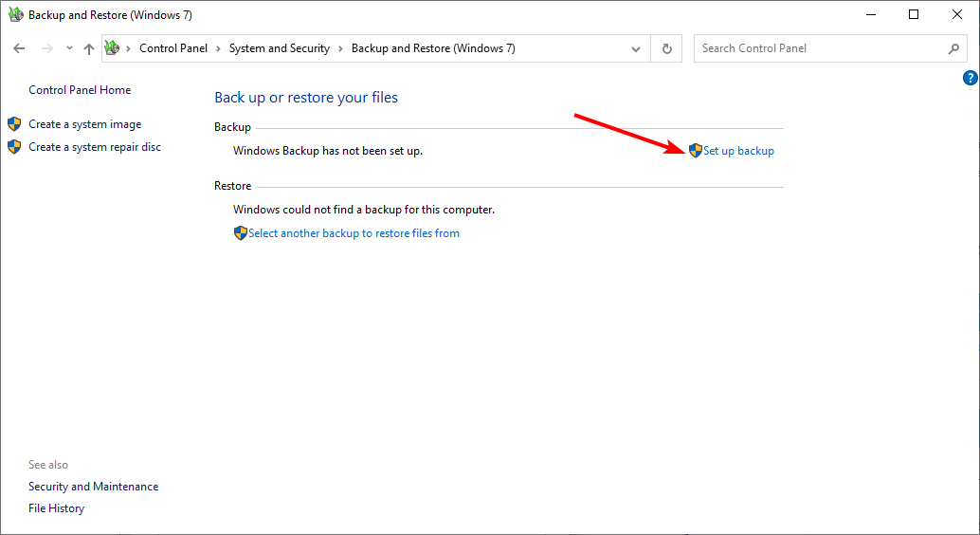The width and height of the screenshot is (980, 535).
Task: Refresh the Backup and Restore page
Action: pyautogui.click(x=667, y=48)
